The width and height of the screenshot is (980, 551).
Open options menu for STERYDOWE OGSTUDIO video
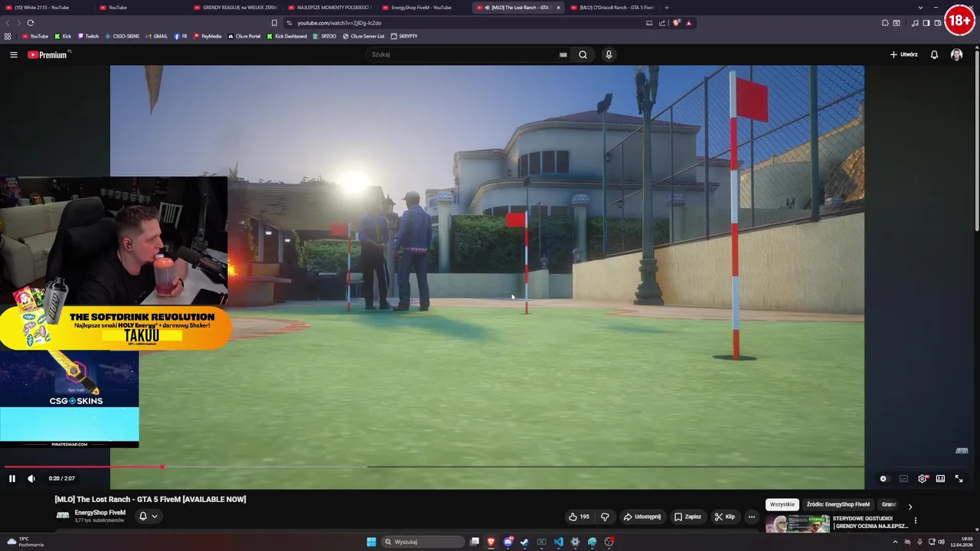click(915, 520)
